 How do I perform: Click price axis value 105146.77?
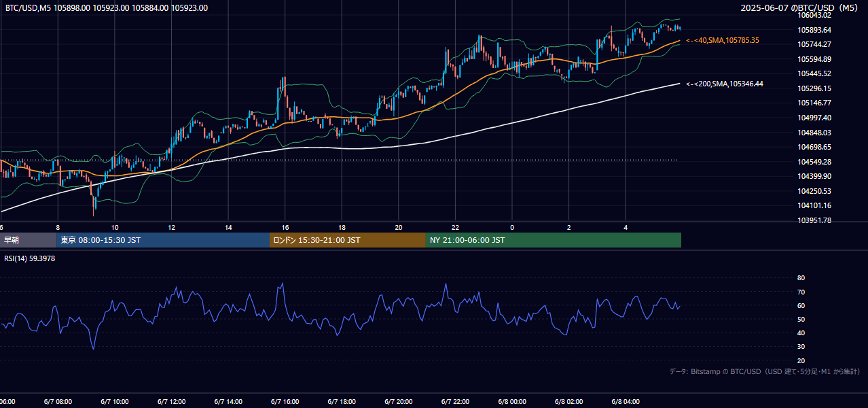click(x=815, y=103)
